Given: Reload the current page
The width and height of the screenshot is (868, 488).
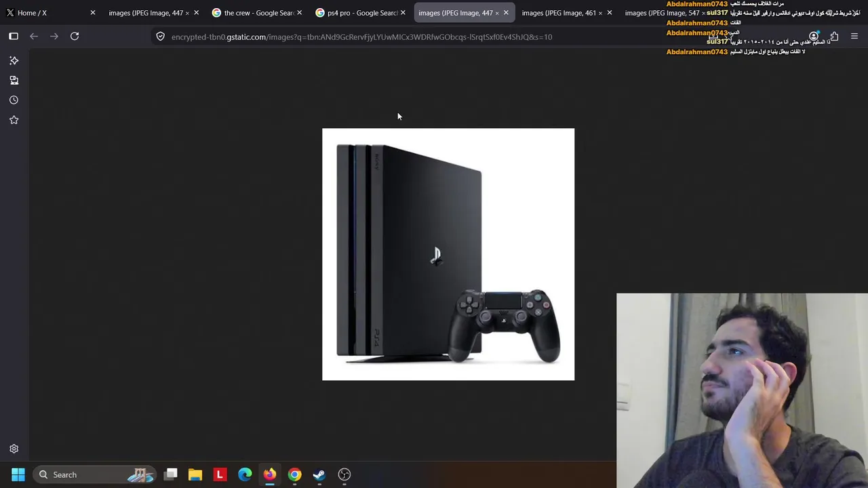Looking at the screenshot, I should 75,37.
